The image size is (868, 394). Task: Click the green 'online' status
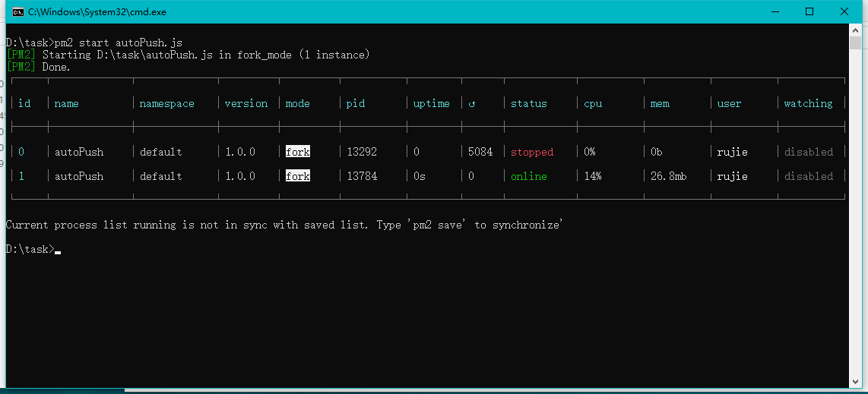[x=529, y=176]
